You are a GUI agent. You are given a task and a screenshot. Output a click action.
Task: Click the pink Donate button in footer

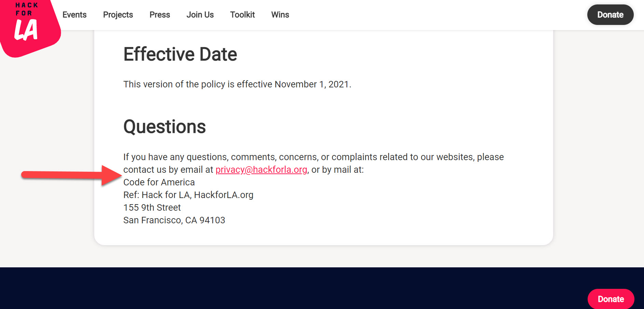(x=611, y=299)
